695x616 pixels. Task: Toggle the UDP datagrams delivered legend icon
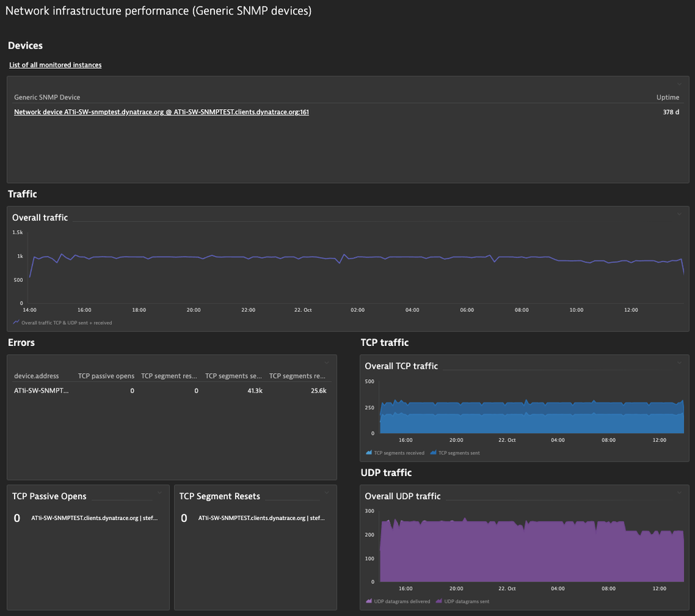369,601
